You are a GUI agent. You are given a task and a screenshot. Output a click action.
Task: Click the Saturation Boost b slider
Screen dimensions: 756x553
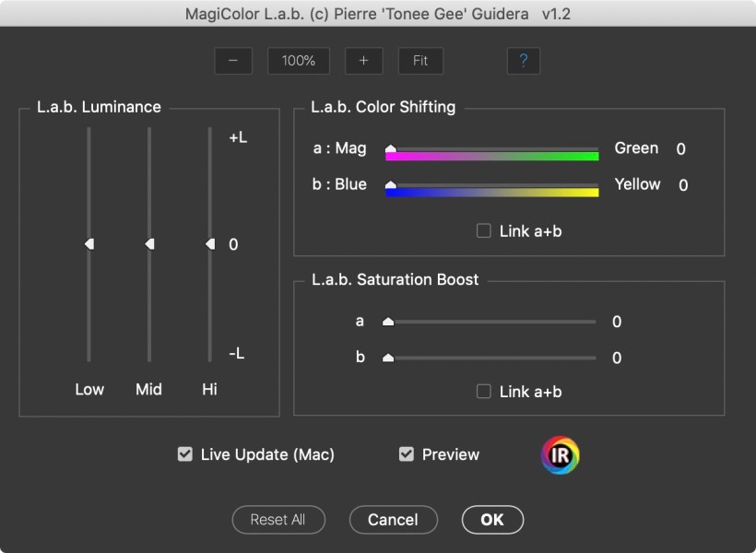pos(491,358)
